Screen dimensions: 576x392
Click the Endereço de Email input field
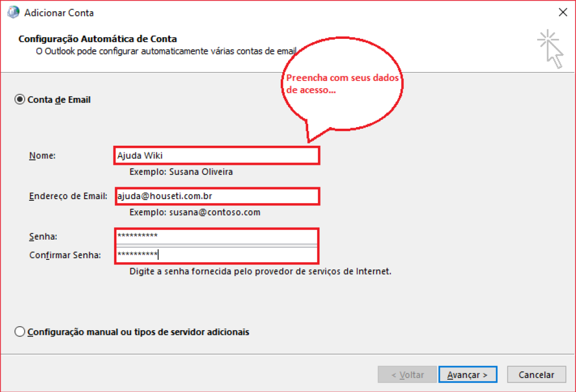pyautogui.click(x=217, y=196)
